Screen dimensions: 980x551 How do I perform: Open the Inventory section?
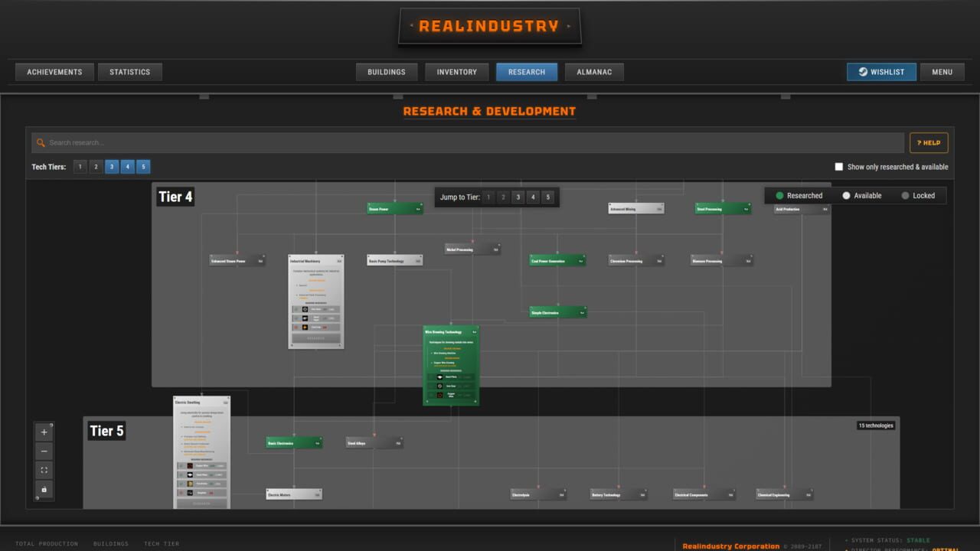[x=456, y=71]
